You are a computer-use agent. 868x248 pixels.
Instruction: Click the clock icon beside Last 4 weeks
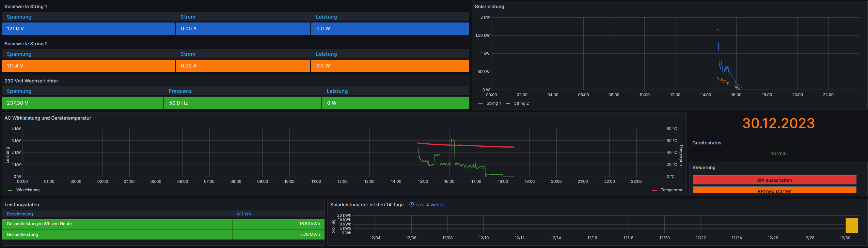tap(411, 205)
